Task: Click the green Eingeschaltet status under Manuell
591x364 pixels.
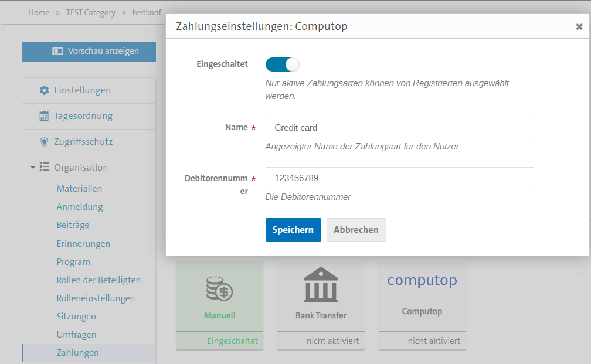Action: pyautogui.click(x=232, y=341)
